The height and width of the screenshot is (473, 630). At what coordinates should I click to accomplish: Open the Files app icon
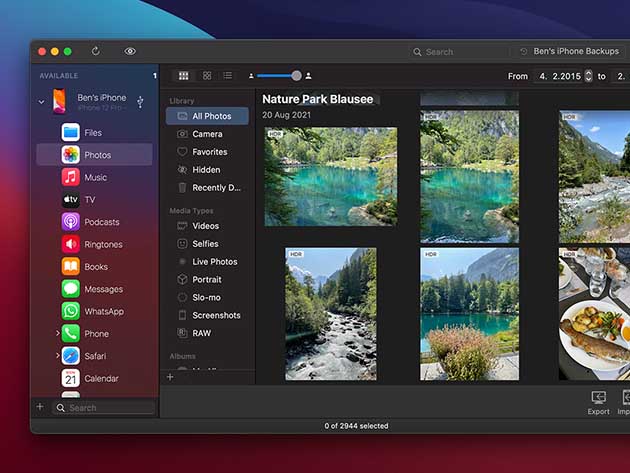tap(70, 132)
